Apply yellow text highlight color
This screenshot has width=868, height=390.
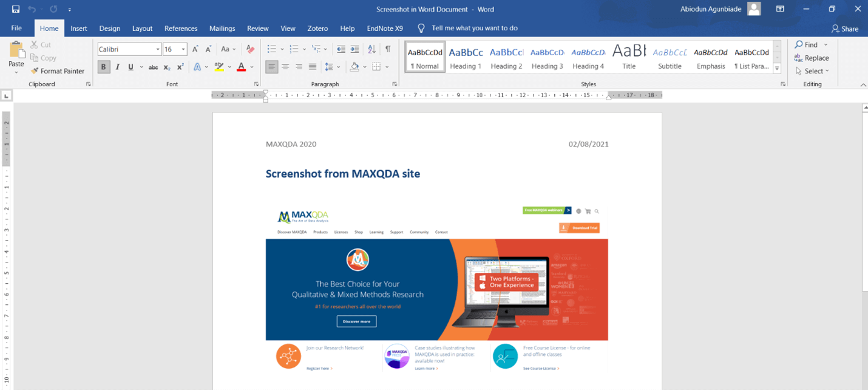click(219, 67)
